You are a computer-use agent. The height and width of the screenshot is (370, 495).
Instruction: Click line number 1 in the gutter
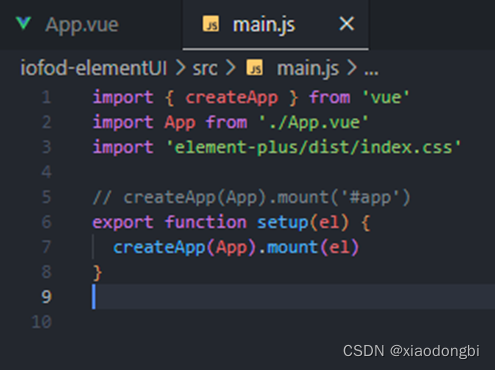[46, 97]
